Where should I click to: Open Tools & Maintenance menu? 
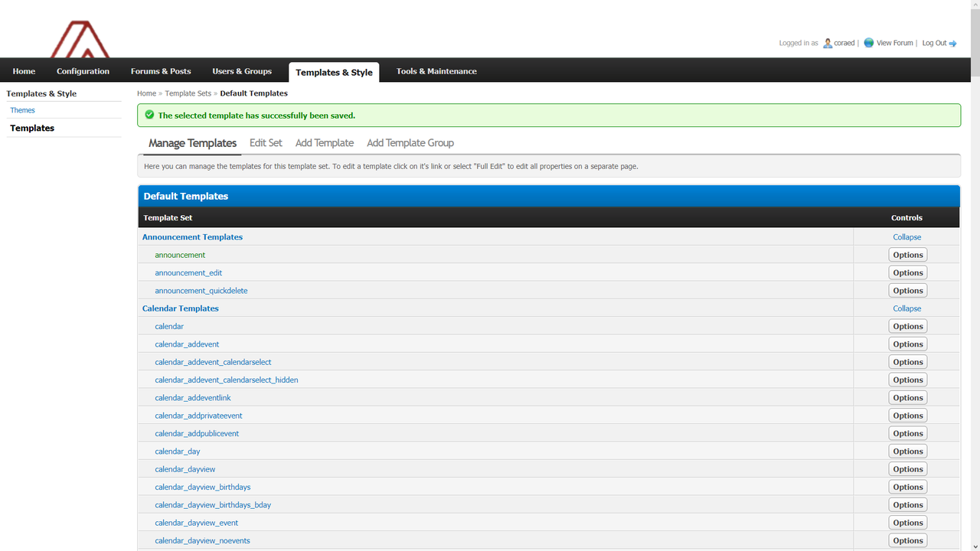436,71
